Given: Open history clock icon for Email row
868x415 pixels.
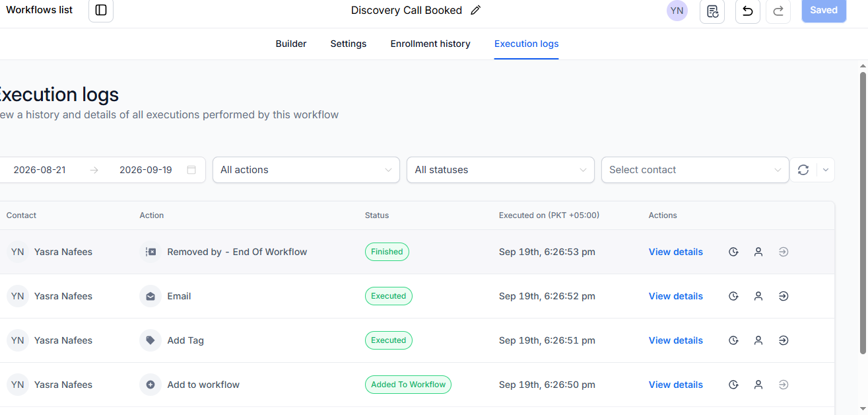Looking at the screenshot, I should tap(733, 296).
